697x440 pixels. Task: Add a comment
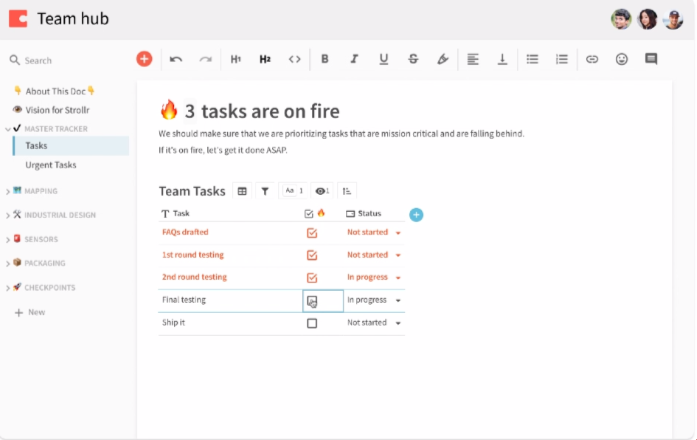[x=651, y=59]
